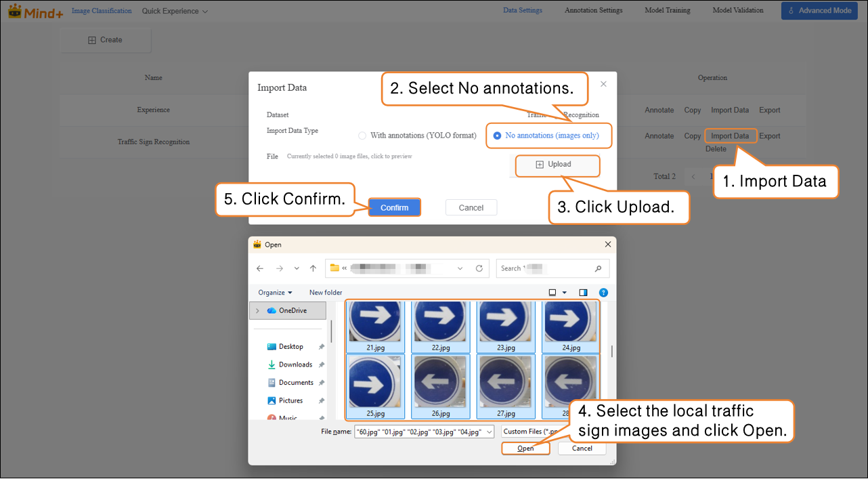The image size is (868, 479).
Task: Toggle the preview pane icon
Action: (x=583, y=293)
